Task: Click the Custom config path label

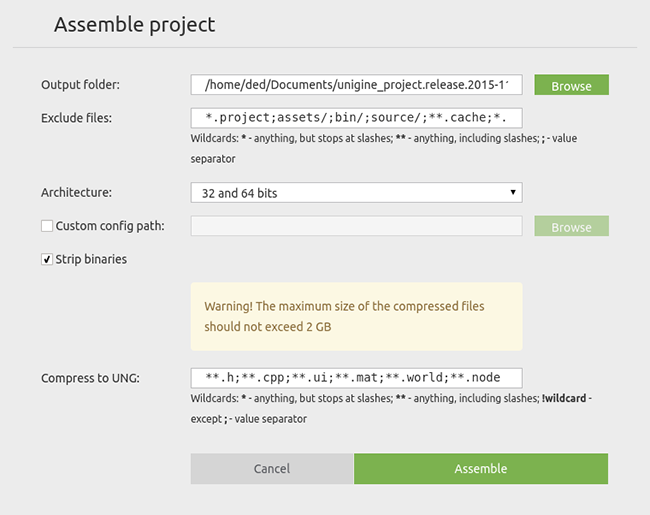Action: 110,226
